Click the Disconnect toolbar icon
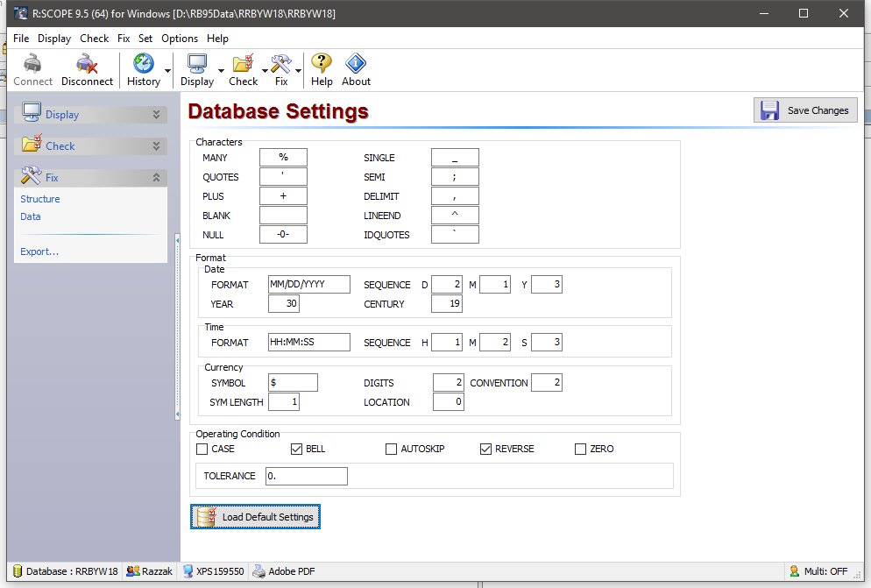This screenshot has width=871, height=588. tap(87, 64)
